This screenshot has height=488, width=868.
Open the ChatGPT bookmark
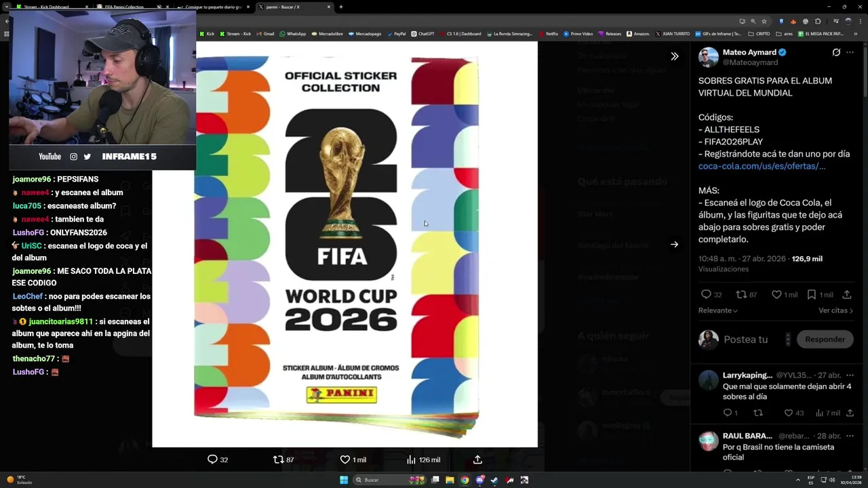click(x=422, y=33)
